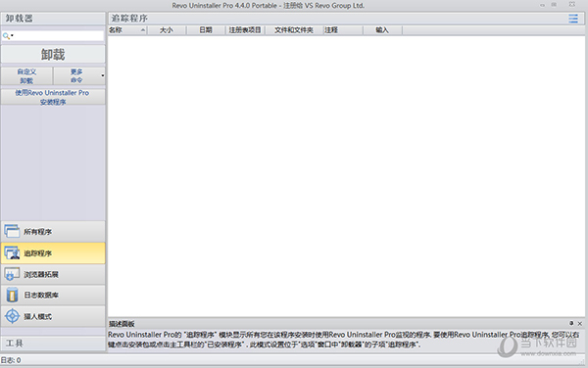588x368 pixels.
Task: Click the 名称 sort arrow indicator
Action: [143, 30]
